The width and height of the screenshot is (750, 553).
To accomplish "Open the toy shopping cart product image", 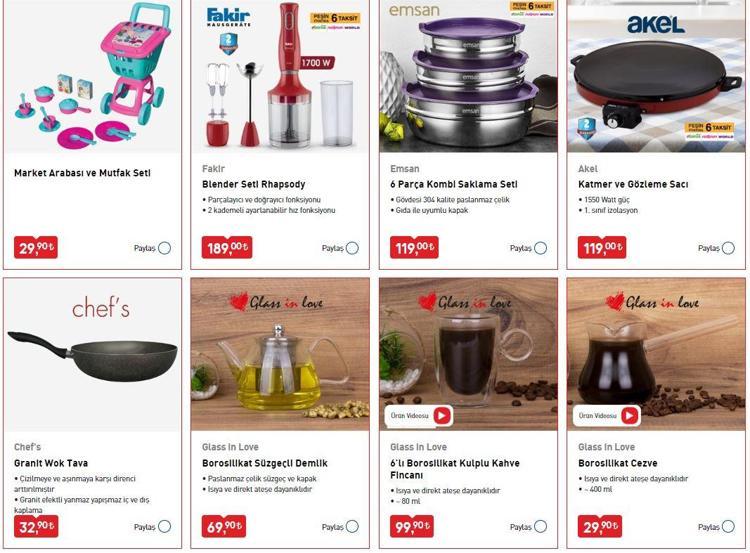I will pos(92,77).
